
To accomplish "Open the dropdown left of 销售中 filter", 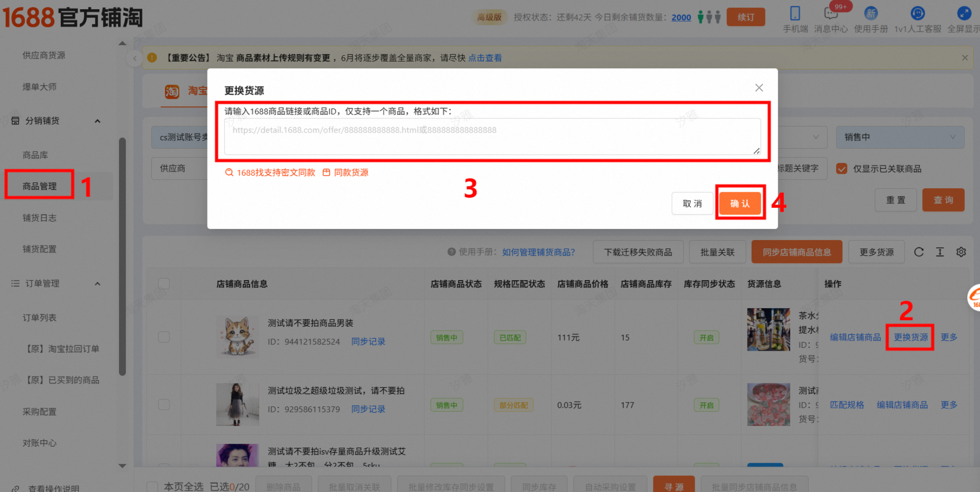I will coord(802,137).
